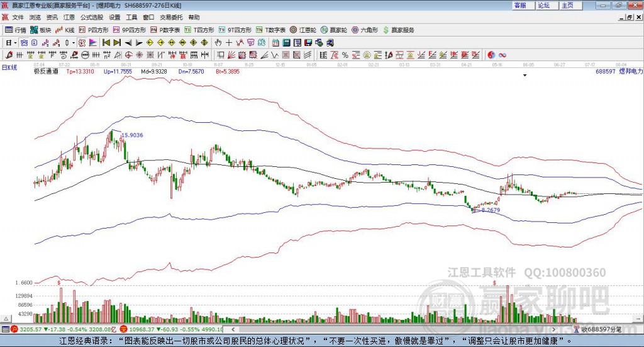The width and height of the screenshot is (644, 347).
Task: Click the 客服 button in title bar
Action: [523, 5]
